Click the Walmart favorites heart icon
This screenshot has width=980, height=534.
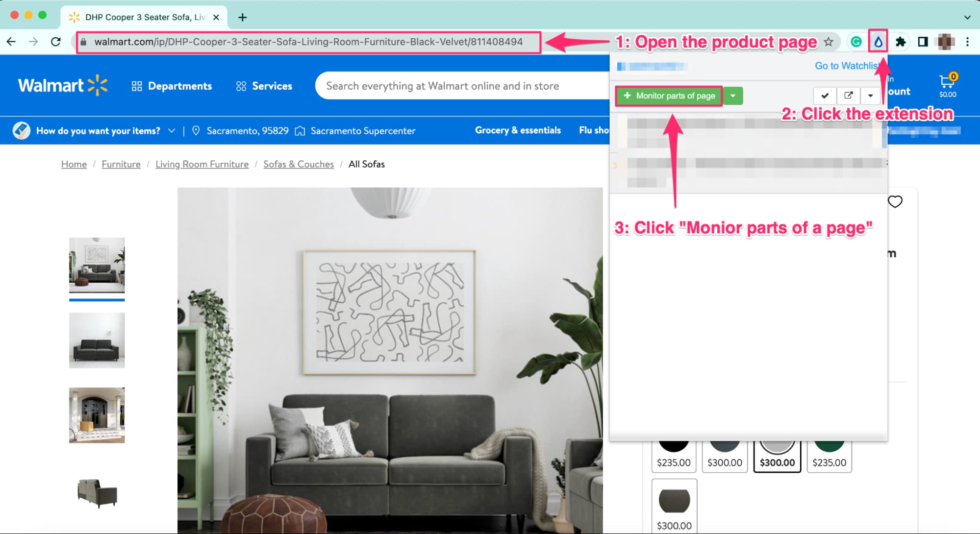(x=895, y=202)
